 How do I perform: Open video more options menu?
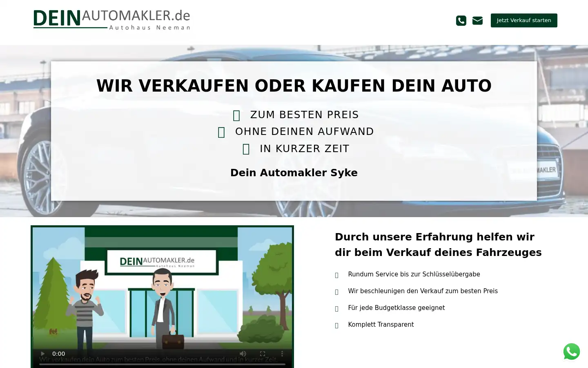pos(282,354)
